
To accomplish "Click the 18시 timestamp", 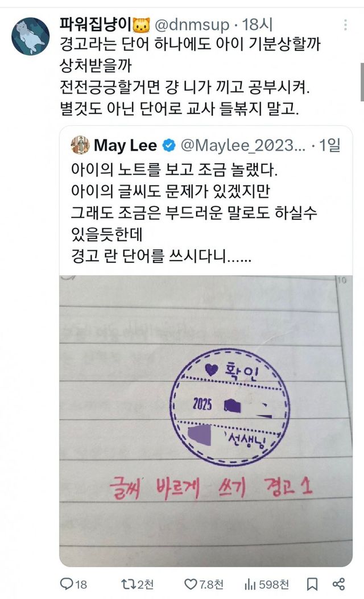I will (x=257, y=25).
